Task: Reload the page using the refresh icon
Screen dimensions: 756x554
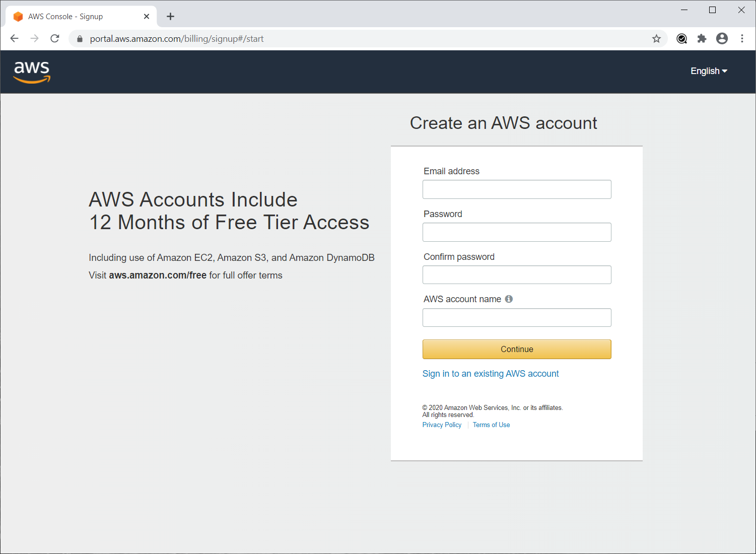Action: click(x=55, y=39)
